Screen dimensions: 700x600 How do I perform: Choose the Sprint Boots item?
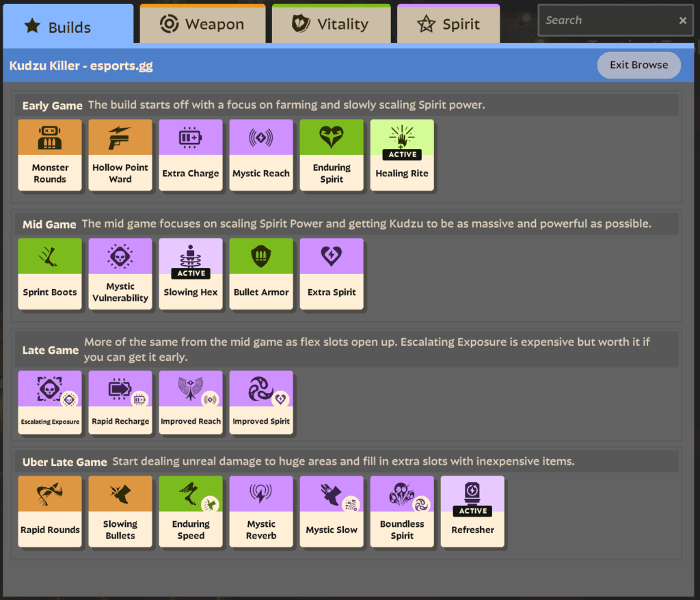pyautogui.click(x=49, y=273)
